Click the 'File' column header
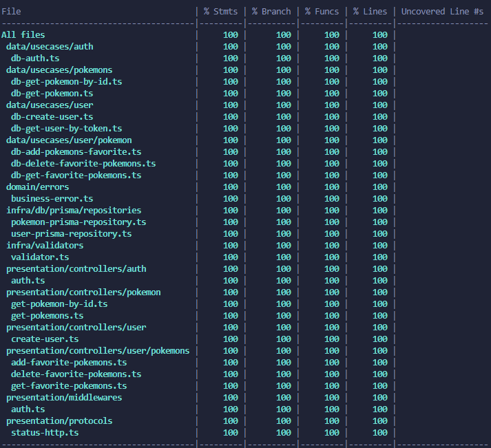 point(11,12)
